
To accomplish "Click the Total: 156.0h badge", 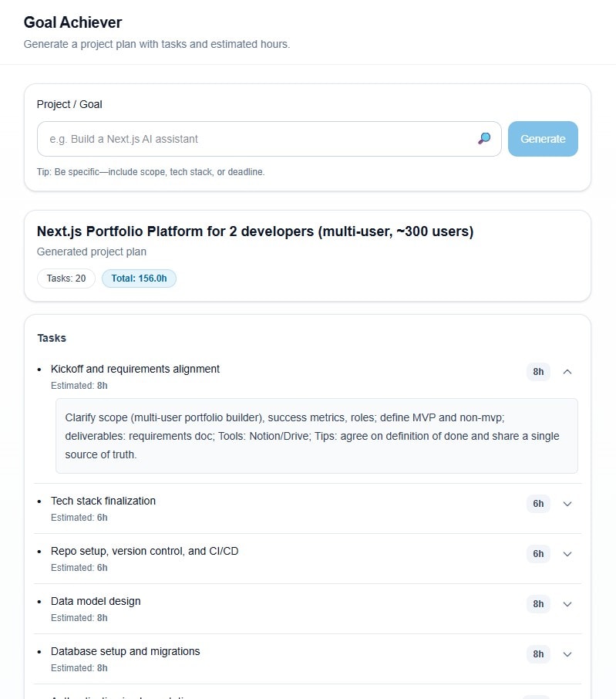I will click(139, 279).
